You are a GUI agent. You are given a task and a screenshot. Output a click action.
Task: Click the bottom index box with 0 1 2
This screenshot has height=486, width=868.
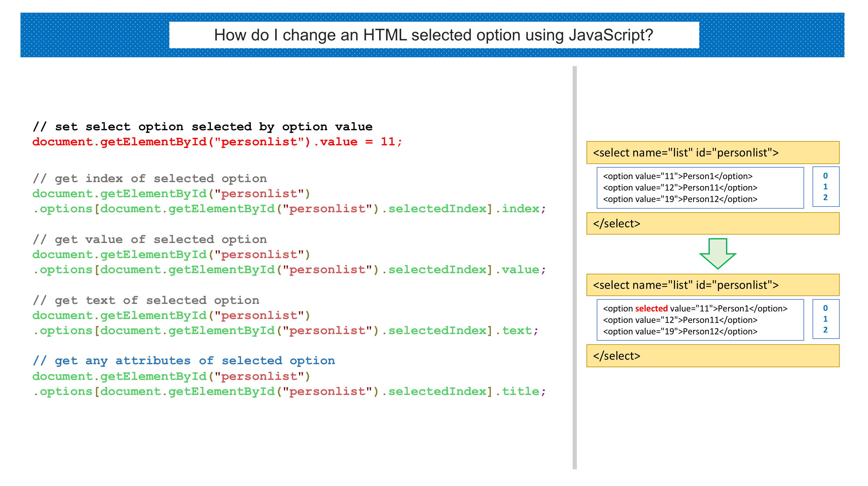coord(825,319)
